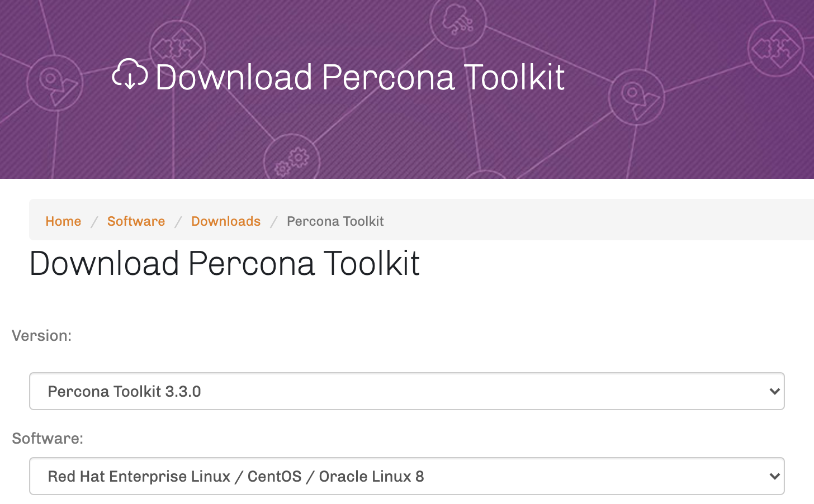The width and height of the screenshot is (814, 504).
Task: Click the chevron arrow of the Version select box
Action: (x=774, y=391)
